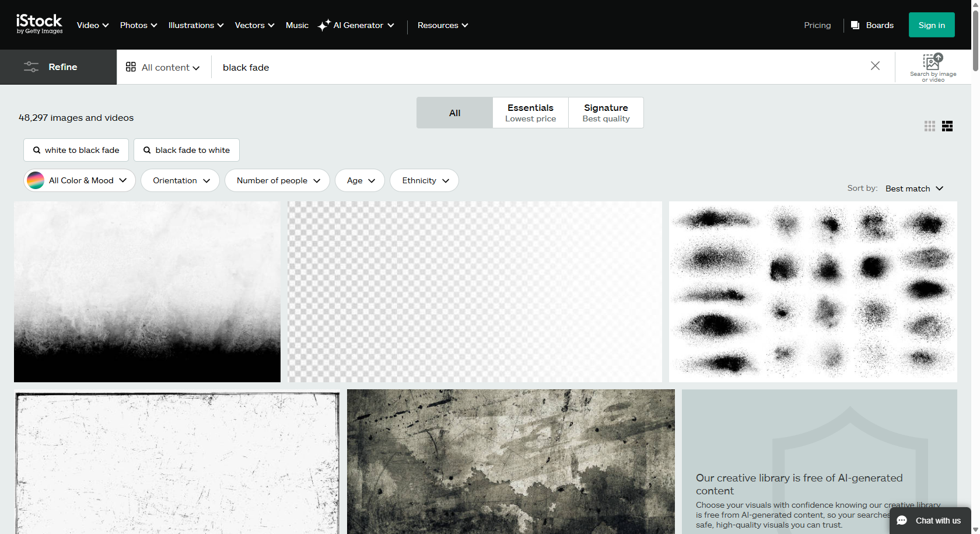Screen dimensions: 980x534
Task: Switch to the mosaic layout view icon
Action: (947, 126)
